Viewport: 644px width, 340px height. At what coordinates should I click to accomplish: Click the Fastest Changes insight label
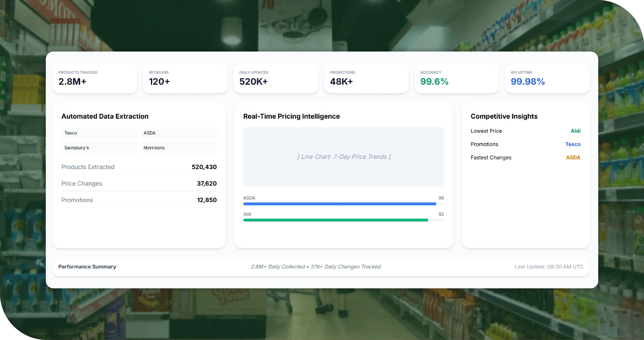(x=491, y=157)
